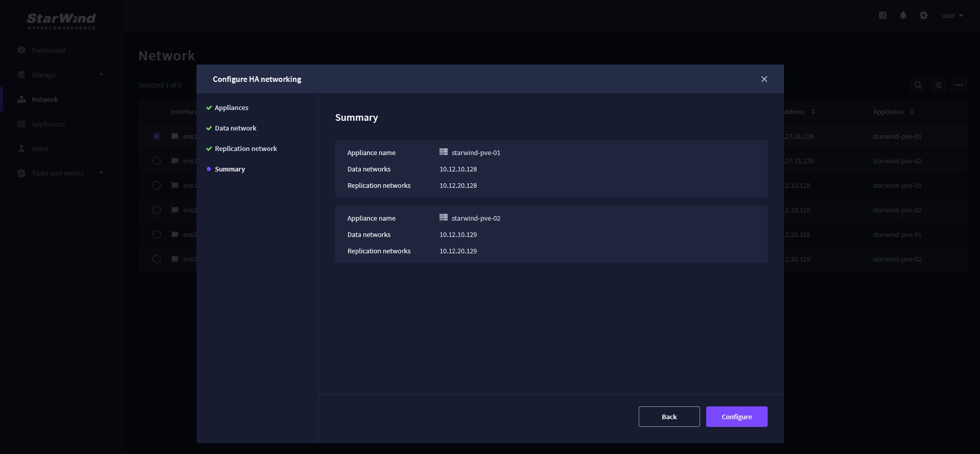Open the task list icon in header

click(883, 15)
